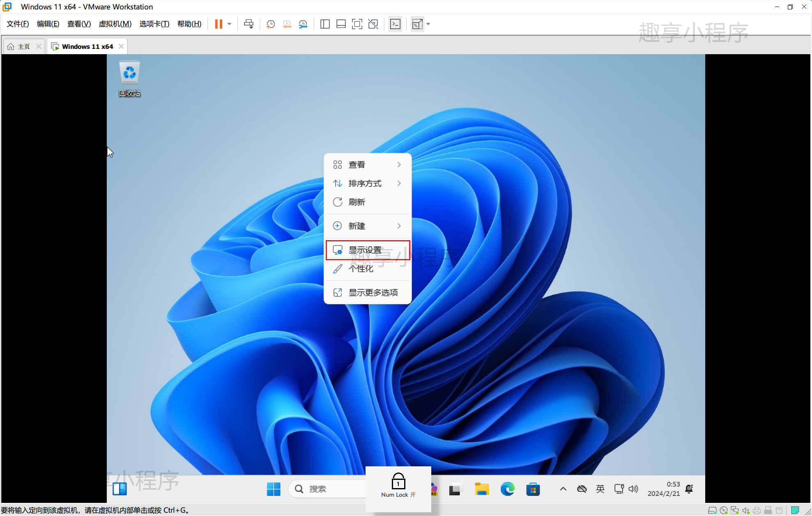This screenshot has width=812, height=516.
Task: Click the sound card status icon
Action: 746,511
